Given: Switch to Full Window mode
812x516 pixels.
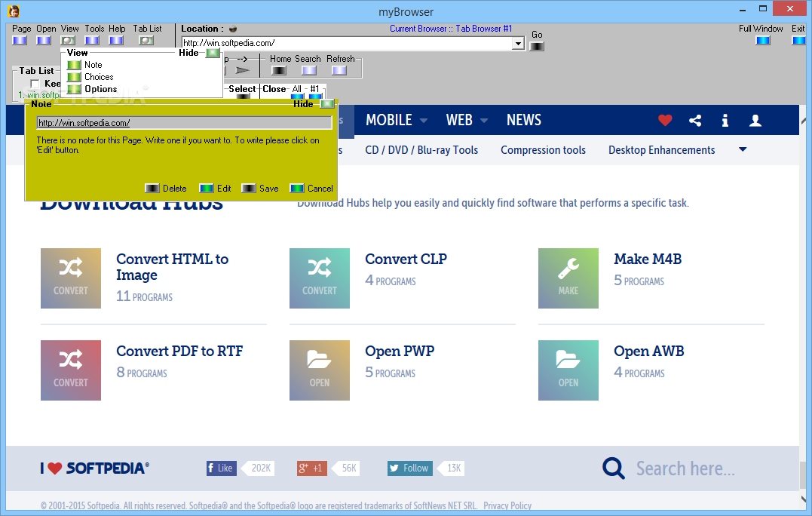Looking at the screenshot, I should click(x=763, y=41).
